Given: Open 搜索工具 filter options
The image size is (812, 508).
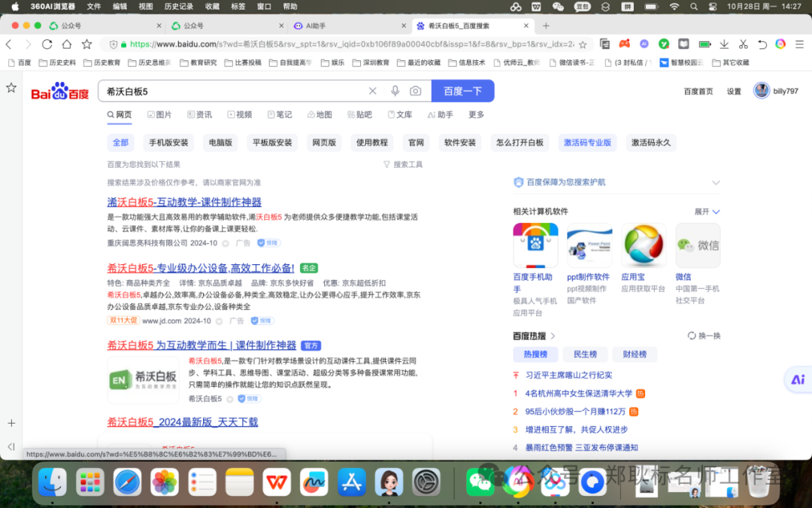Looking at the screenshot, I should click(403, 164).
